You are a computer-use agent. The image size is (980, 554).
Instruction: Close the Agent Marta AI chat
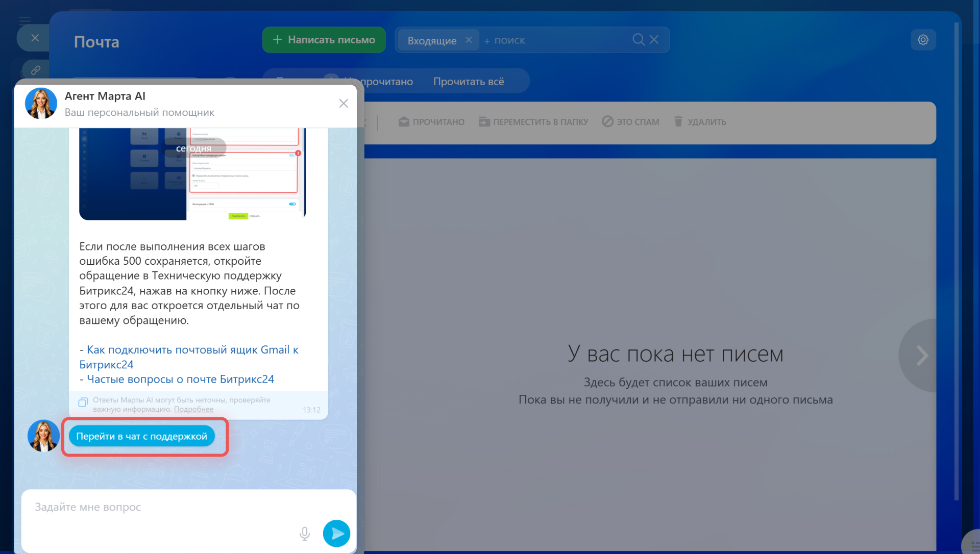coord(344,104)
